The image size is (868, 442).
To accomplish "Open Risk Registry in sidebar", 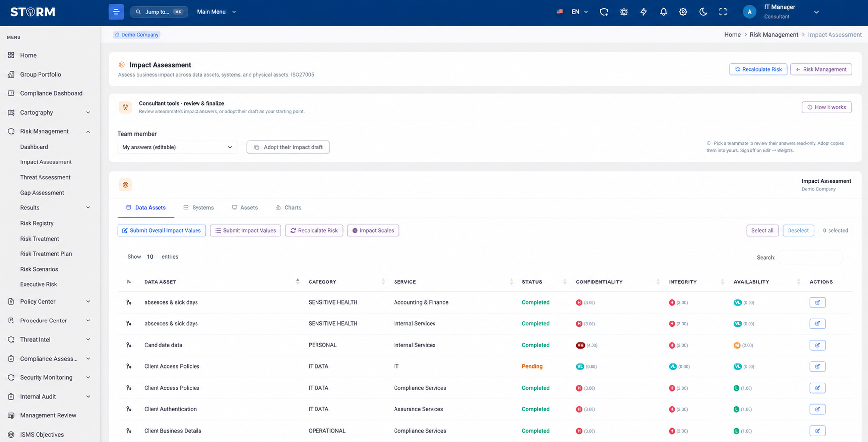I will (37, 223).
